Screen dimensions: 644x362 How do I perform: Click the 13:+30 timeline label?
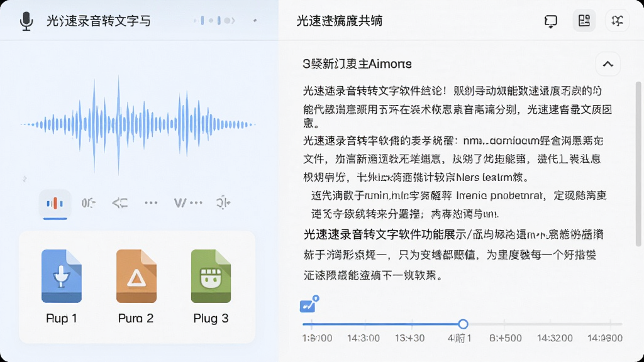pos(410,338)
